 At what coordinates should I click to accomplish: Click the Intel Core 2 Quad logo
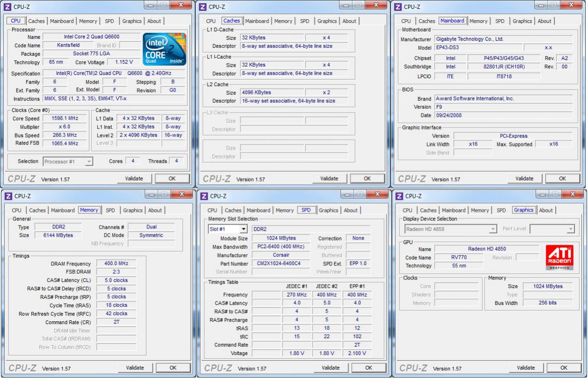tap(164, 49)
